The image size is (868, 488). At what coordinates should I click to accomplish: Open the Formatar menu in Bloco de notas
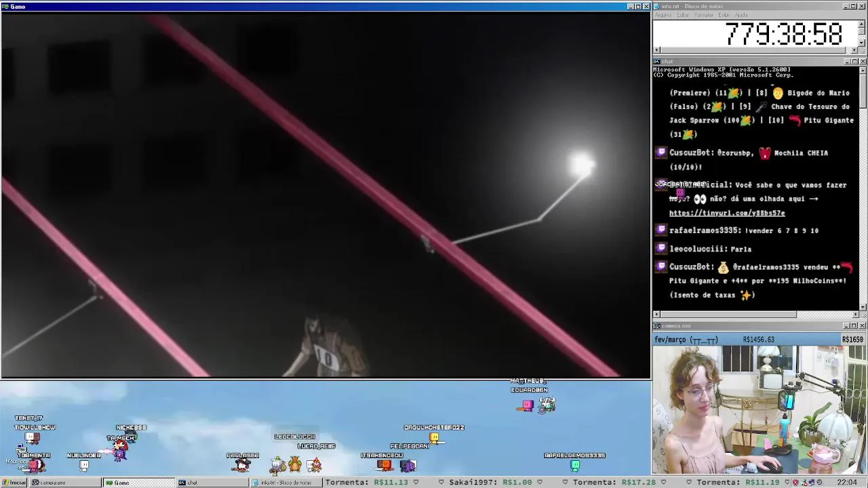(704, 15)
